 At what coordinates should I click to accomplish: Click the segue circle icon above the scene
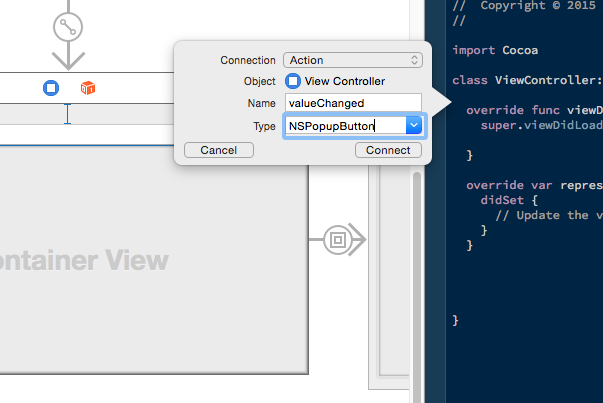point(68,27)
